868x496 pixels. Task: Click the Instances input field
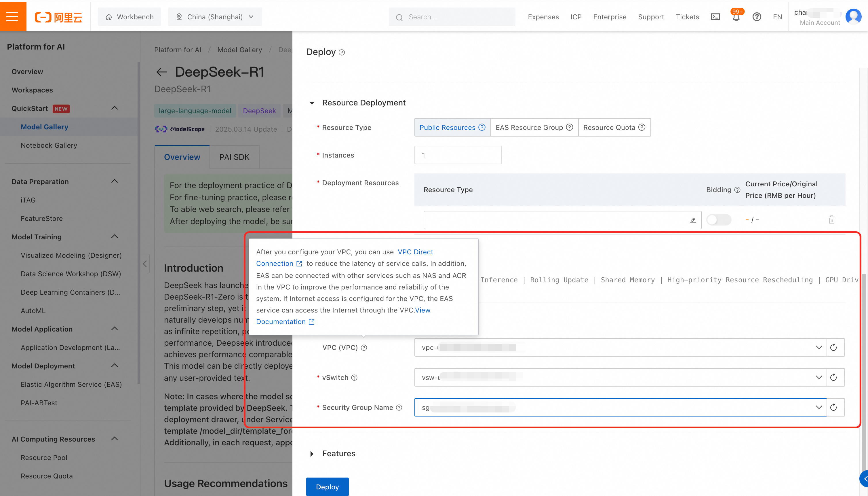pos(458,155)
